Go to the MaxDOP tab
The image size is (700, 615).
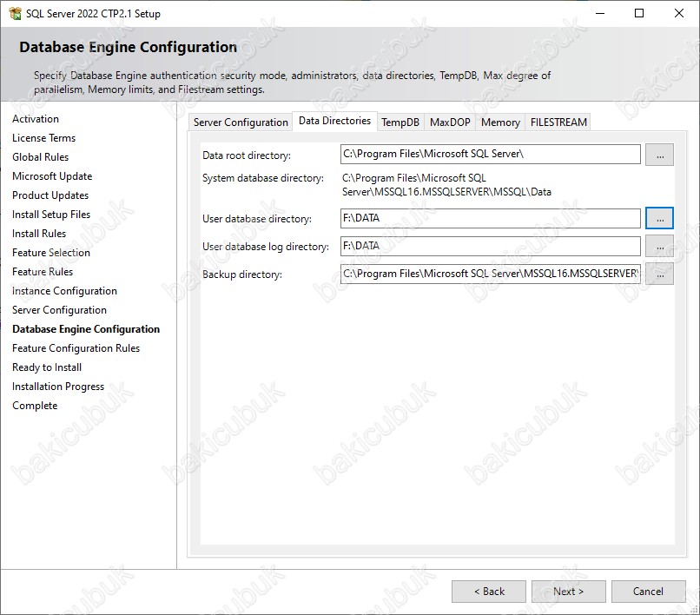450,122
